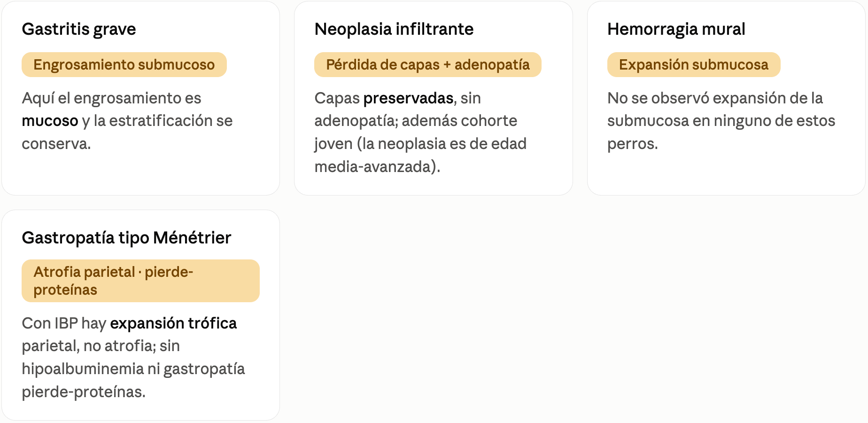The image size is (868, 423).
Task: Click the 'Con IBP hay' text
Action: 64,323
